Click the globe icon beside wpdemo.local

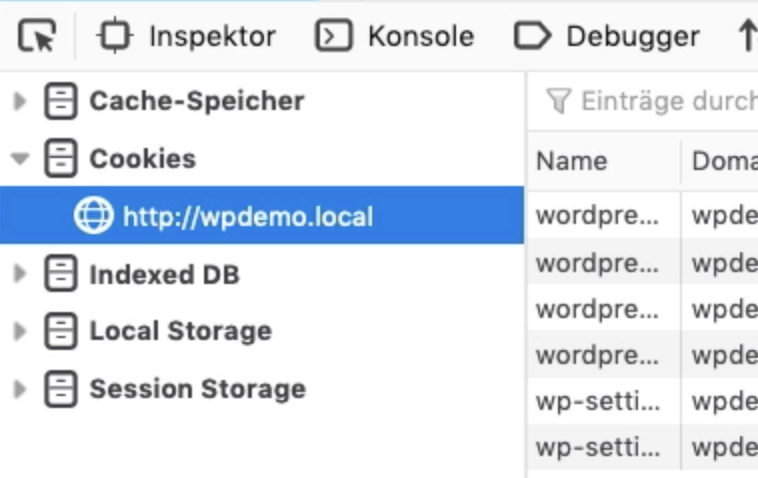point(94,216)
